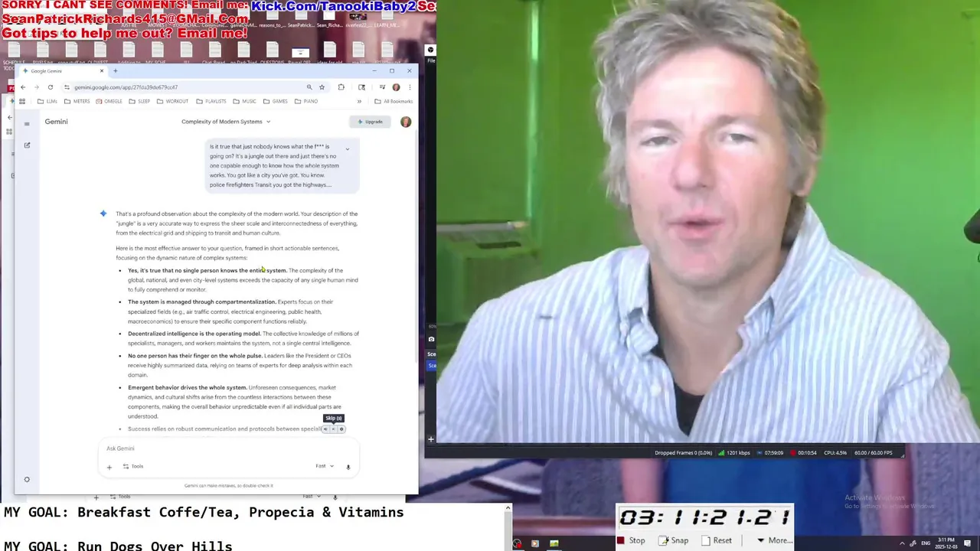
Task: Open a new Chrome tab
Action: 115,71
